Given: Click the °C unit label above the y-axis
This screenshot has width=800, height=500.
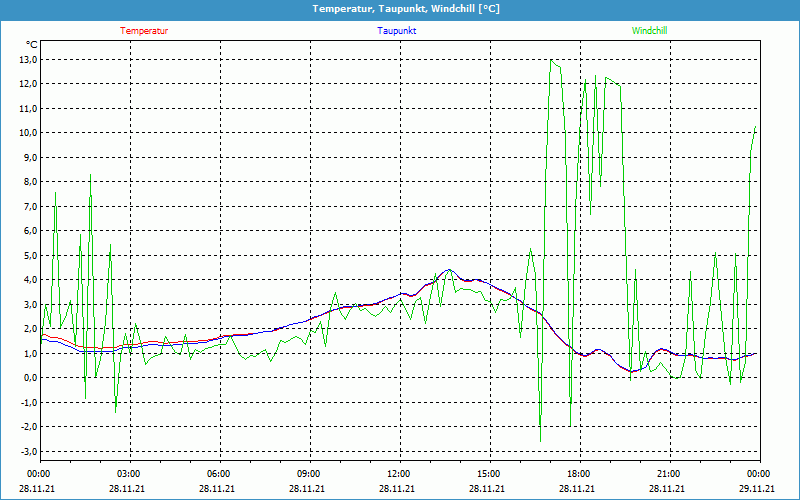Looking at the screenshot, I should (x=32, y=44).
